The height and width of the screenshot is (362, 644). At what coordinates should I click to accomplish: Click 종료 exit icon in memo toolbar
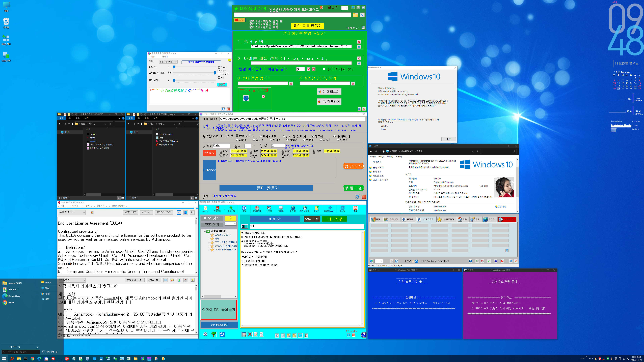[x=355, y=209]
